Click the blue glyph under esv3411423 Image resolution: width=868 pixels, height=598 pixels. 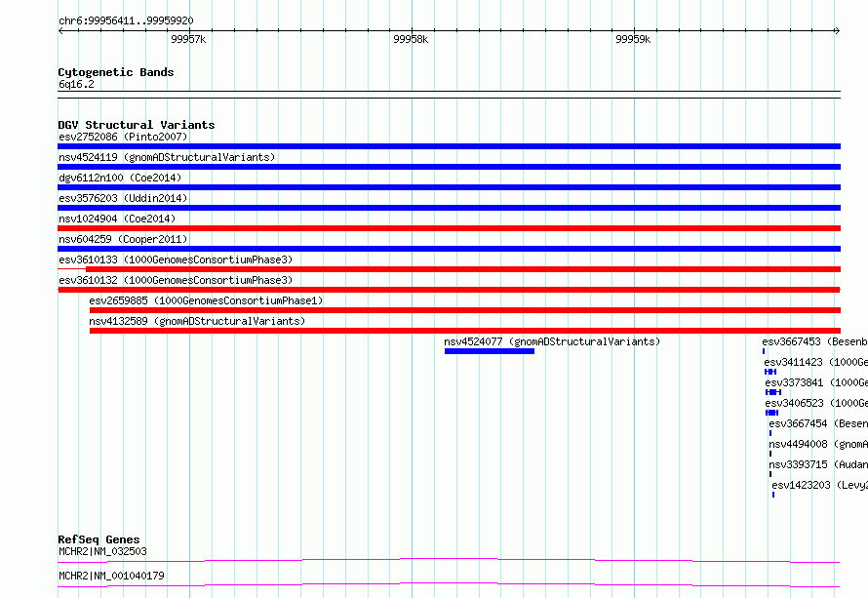[x=770, y=372]
